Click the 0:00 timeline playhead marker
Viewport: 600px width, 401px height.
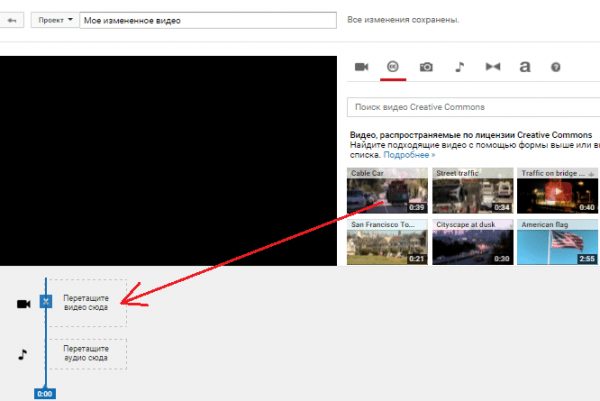[x=45, y=394]
